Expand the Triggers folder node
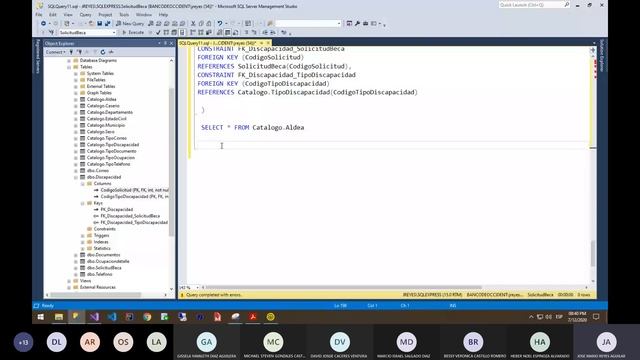Screen dimensions: 640x360 click(x=83, y=236)
